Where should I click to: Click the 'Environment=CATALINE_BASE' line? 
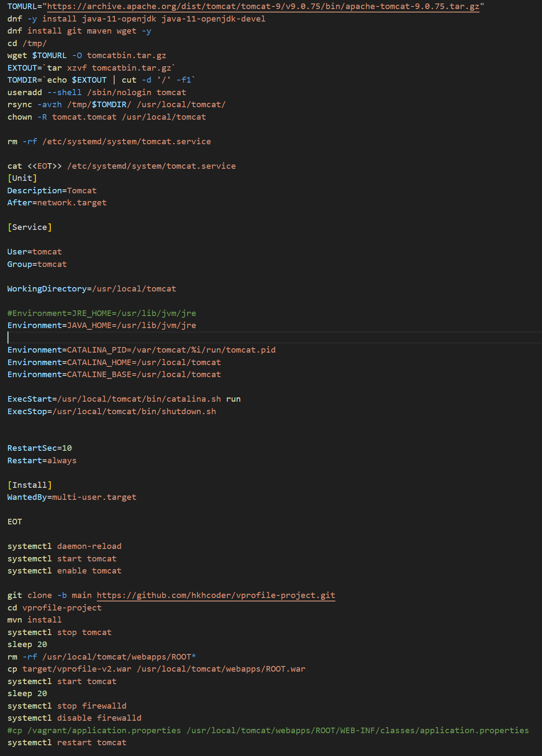[114, 375]
